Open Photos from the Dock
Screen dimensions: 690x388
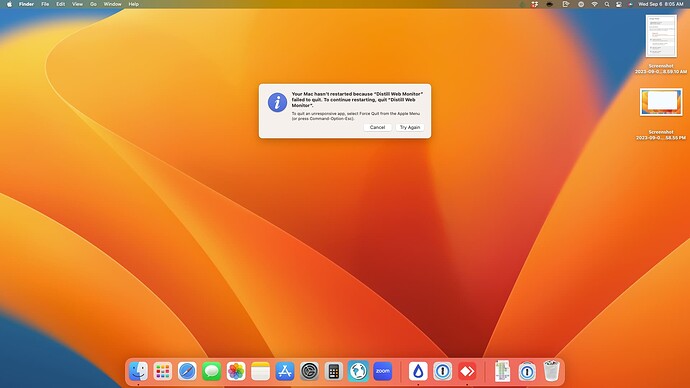[236, 371]
